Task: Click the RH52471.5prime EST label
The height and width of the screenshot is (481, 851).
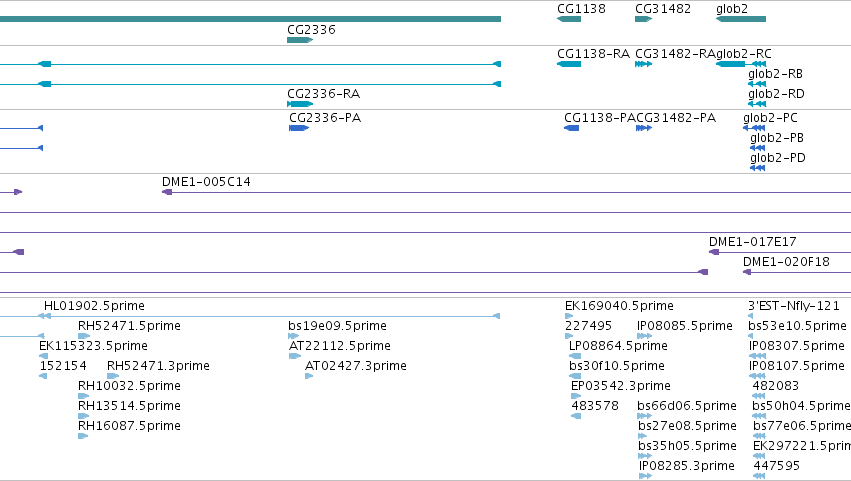Action: pos(129,326)
